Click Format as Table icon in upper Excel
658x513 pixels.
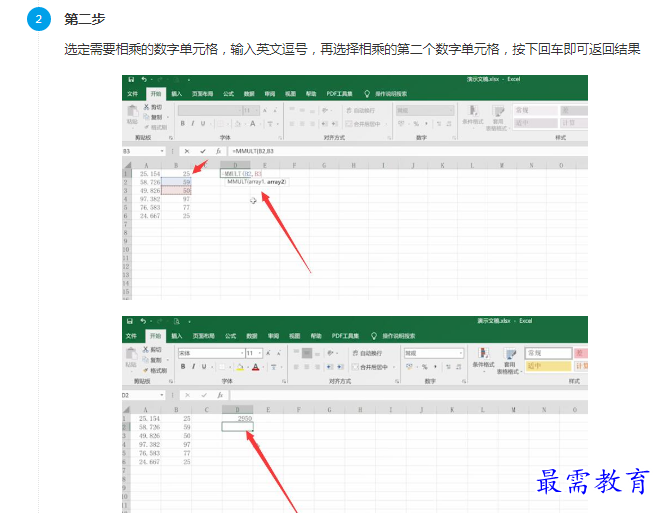(x=499, y=111)
